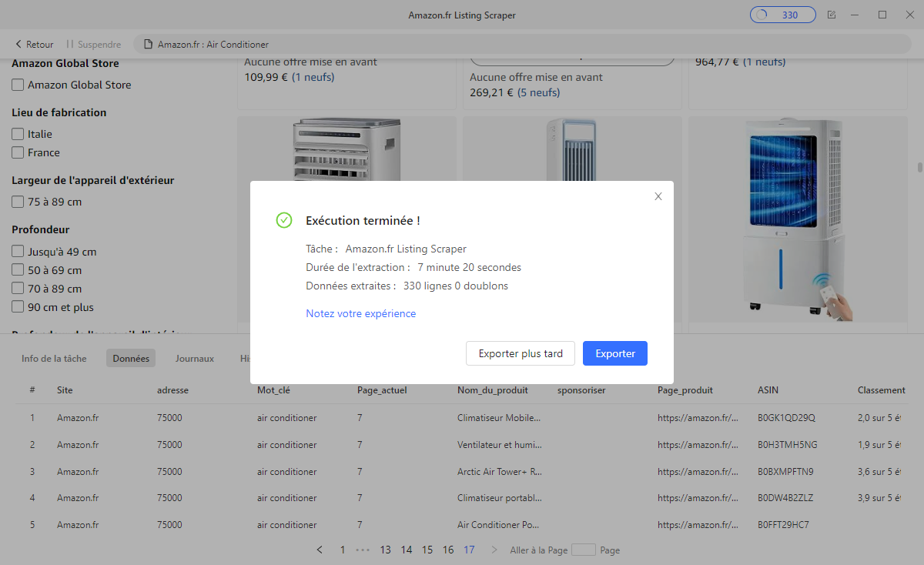This screenshot has width=924, height=565.
Task: Click Exporter plus tard button
Action: 521,353
